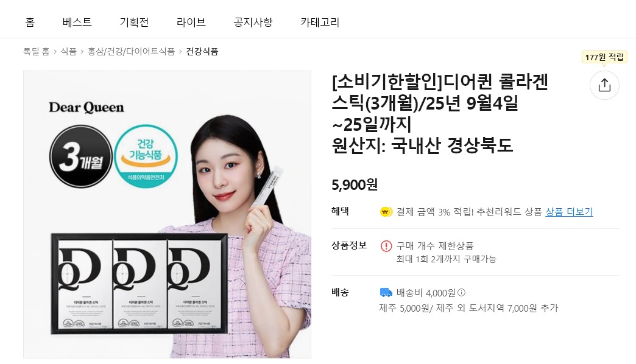Click the yellow won coin reward icon
This screenshot has width=636, height=364.
coord(386,212)
